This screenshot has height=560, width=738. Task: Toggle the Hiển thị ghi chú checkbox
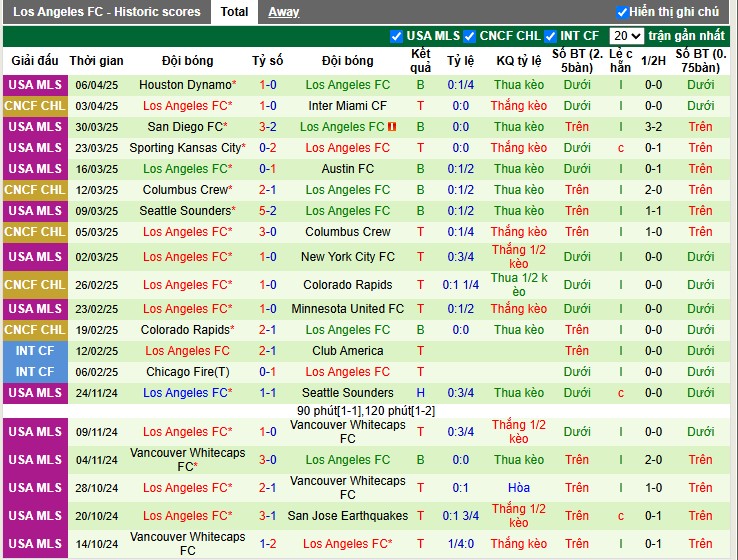click(622, 12)
